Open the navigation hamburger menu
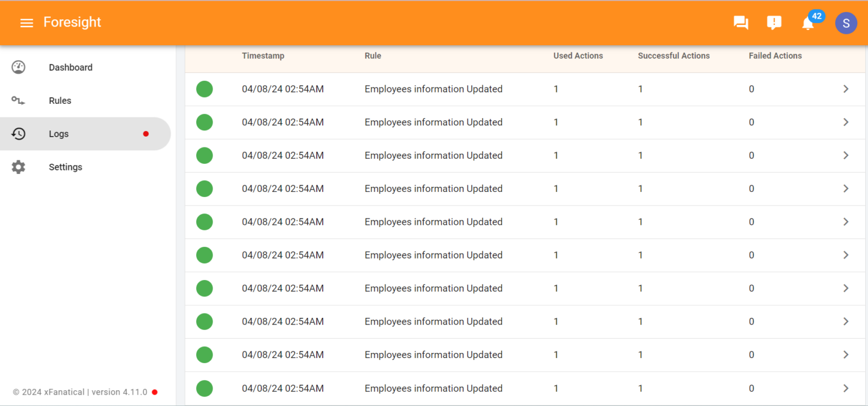 [x=27, y=23]
